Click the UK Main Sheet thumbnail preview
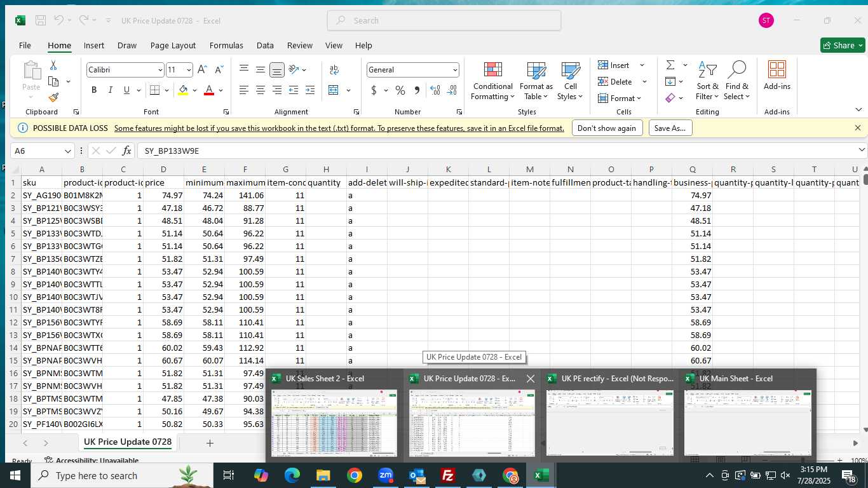Image resolution: width=868 pixels, height=488 pixels. click(748, 423)
